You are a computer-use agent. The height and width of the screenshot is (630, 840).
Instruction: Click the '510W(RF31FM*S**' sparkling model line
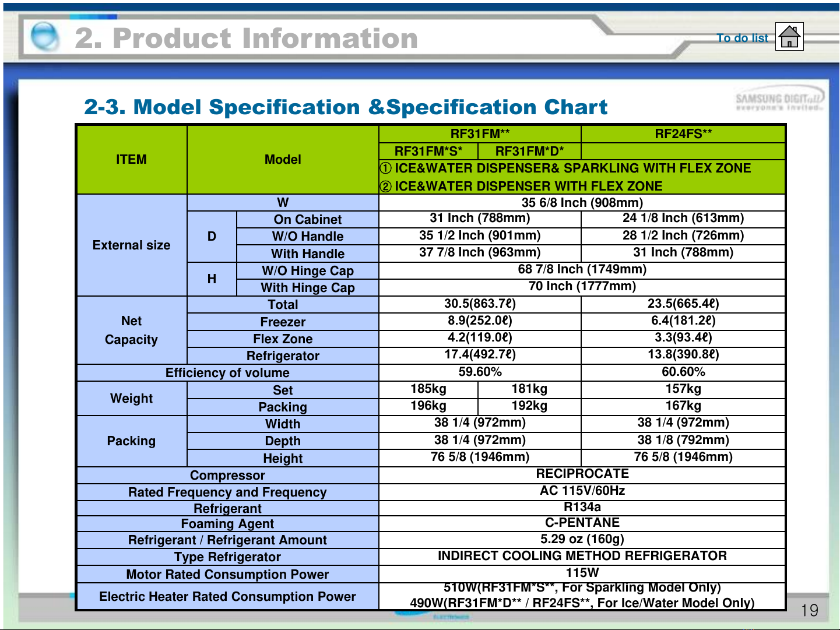pos(582,587)
